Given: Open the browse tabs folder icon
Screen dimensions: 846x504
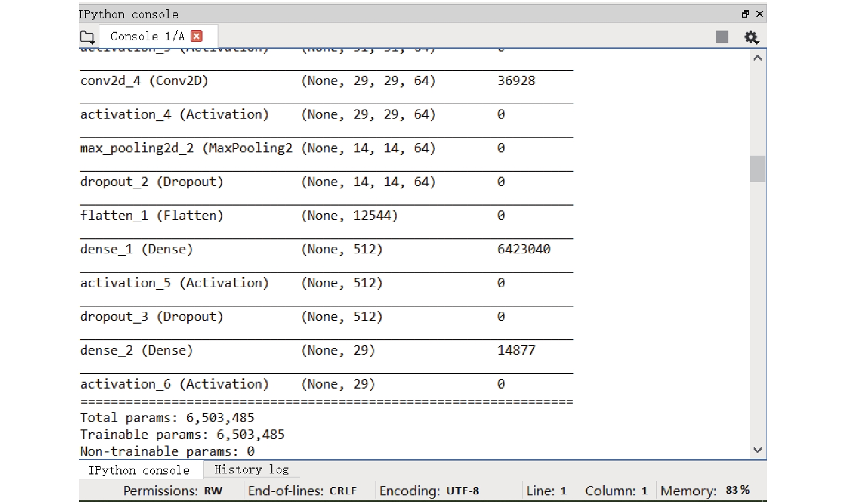Looking at the screenshot, I should tap(87, 37).
